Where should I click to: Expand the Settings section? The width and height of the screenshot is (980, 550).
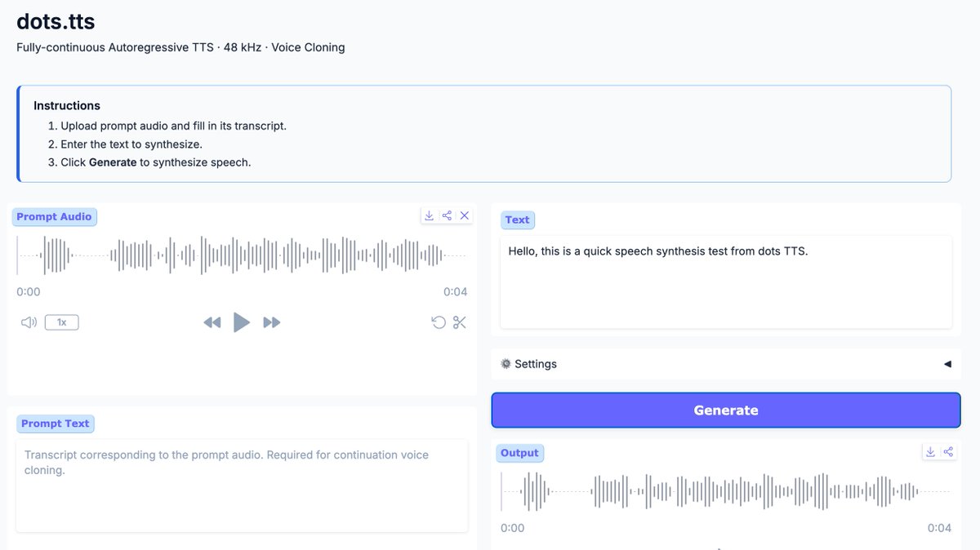(726, 364)
